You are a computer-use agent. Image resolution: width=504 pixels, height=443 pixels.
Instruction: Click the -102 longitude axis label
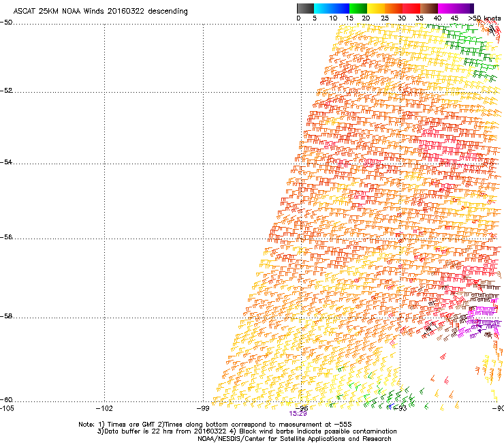coord(104,408)
